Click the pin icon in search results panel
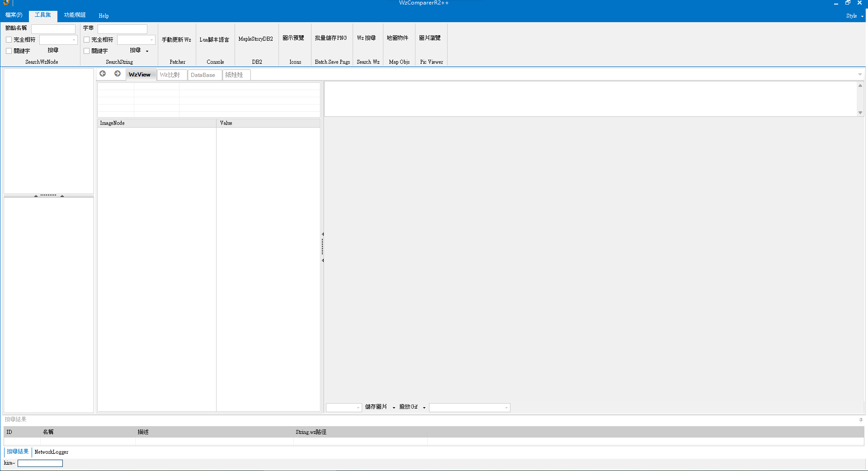Screen dimensions: 868x471 [x=861, y=419]
